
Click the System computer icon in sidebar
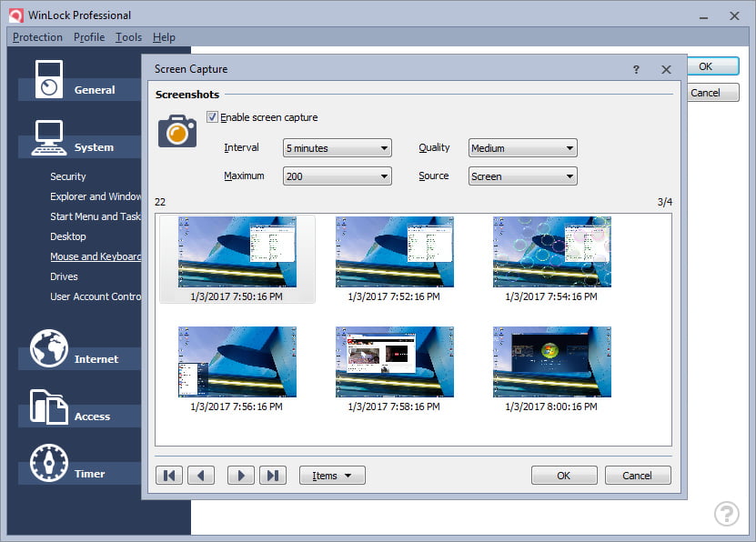[x=49, y=138]
